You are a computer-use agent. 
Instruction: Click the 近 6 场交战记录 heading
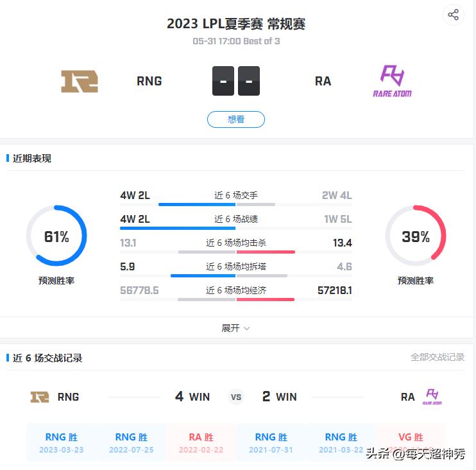[x=47, y=358]
